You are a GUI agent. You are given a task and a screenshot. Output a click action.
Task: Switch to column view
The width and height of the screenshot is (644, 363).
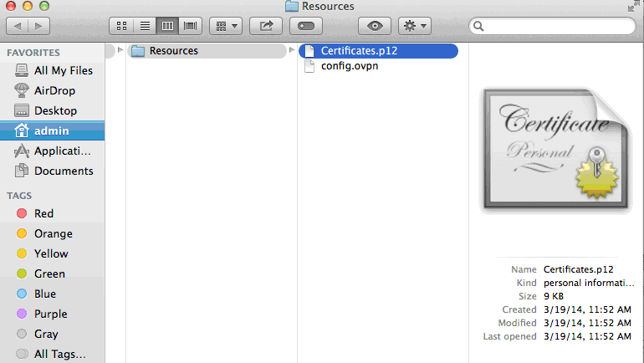pos(167,26)
